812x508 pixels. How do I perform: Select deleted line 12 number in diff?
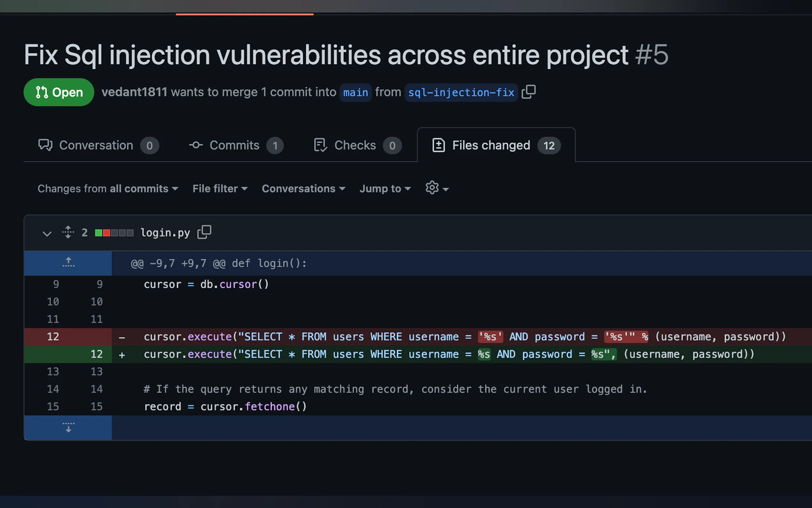click(53, 337)
